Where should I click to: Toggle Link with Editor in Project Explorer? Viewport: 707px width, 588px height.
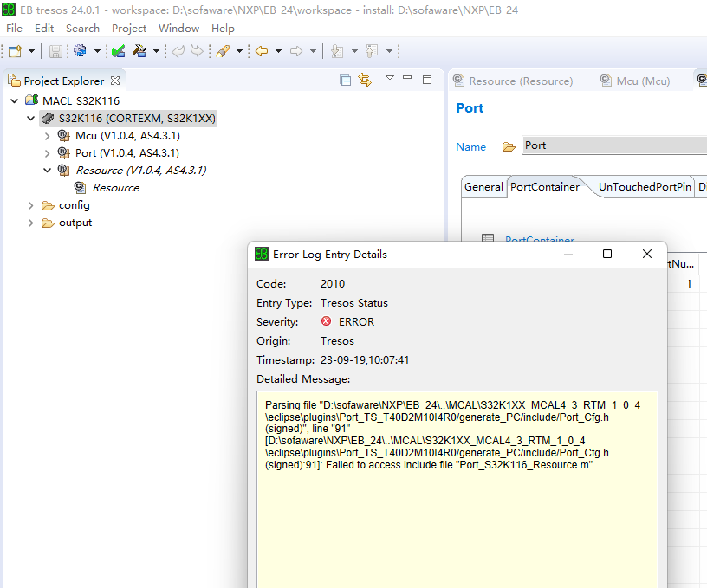point(364,79)
